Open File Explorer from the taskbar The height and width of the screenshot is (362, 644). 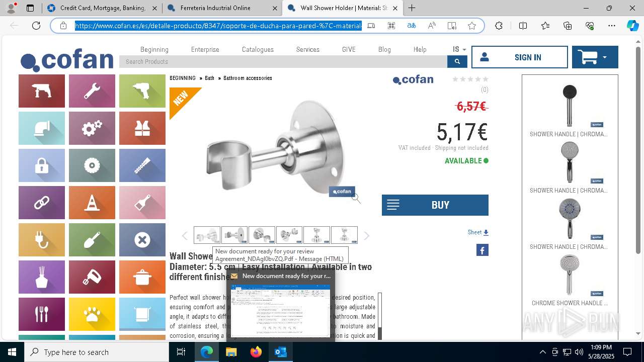point(231,352)
